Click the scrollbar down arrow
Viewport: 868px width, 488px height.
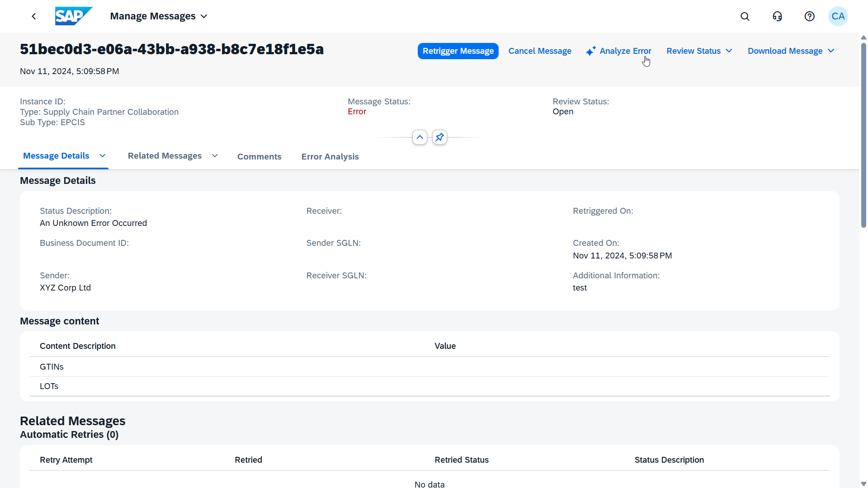coord(863,483)
